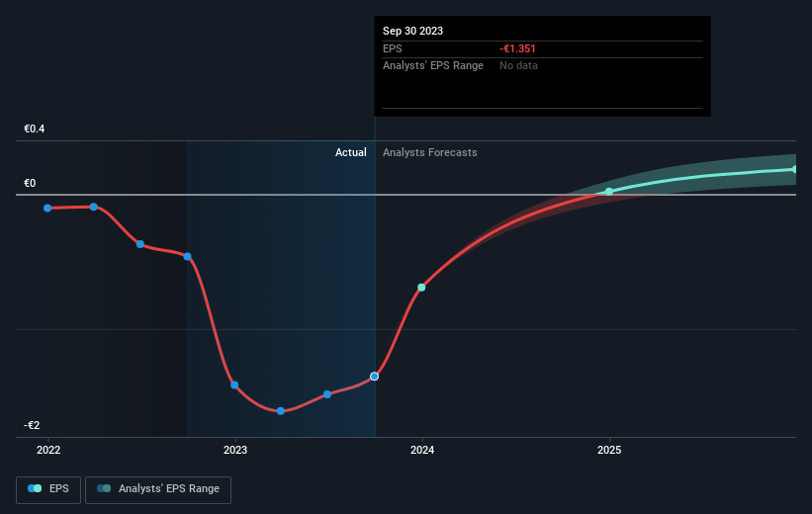Toggle the Analysts' EPS Range legend
Image resolution: width=812 pixels, height=514 pixels.
tap(158, 489)
